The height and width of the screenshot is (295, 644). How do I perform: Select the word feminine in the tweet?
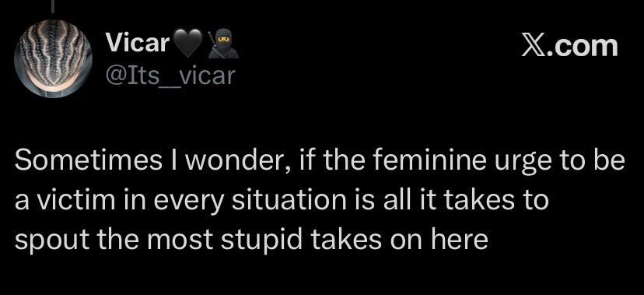pos(426,161)
